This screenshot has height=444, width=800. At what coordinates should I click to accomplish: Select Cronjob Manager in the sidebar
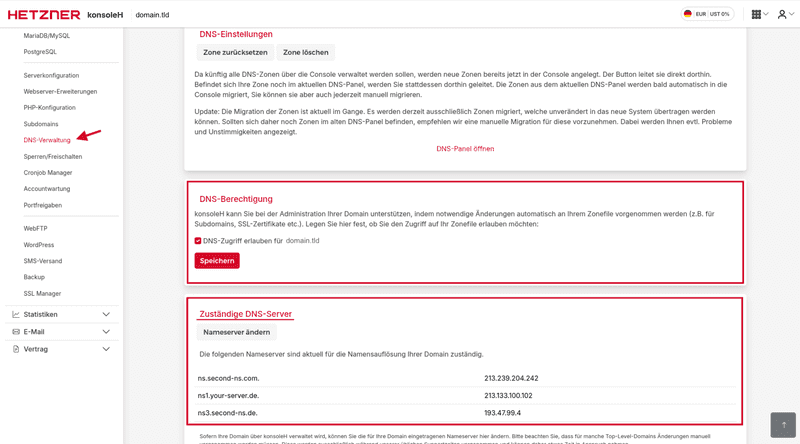click(x=48, y=172)
